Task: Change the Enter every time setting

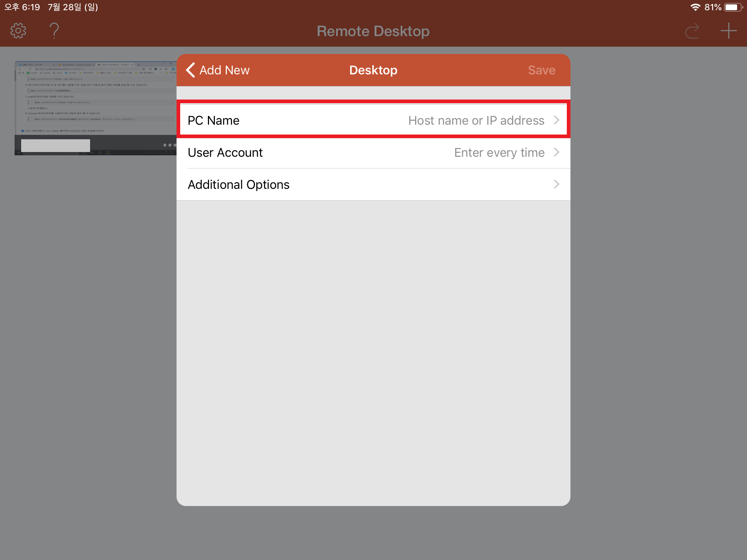Action: click(x=499, y=153)
